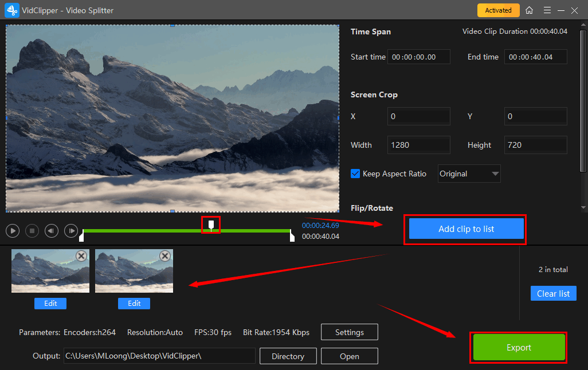Toggle the Keep Aspect Ratio checkbox
588x370 pixels.
[355, 174]
